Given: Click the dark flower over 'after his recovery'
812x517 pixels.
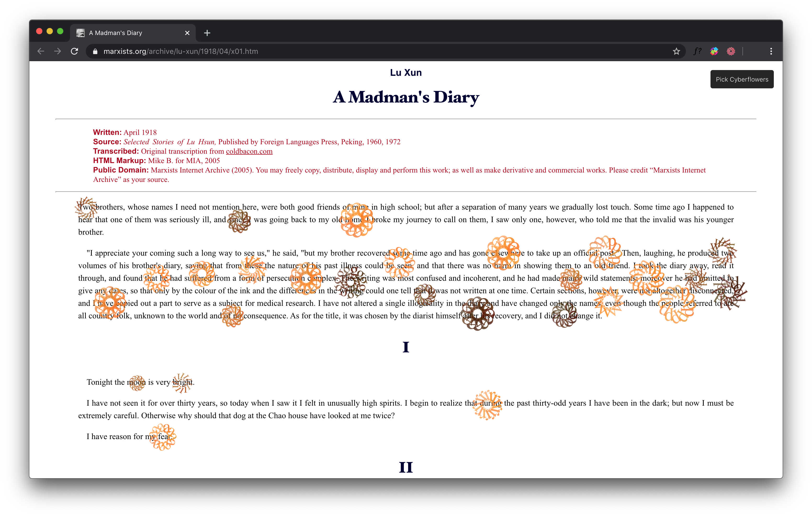Looking at the screenshot, I should [477, 314].
